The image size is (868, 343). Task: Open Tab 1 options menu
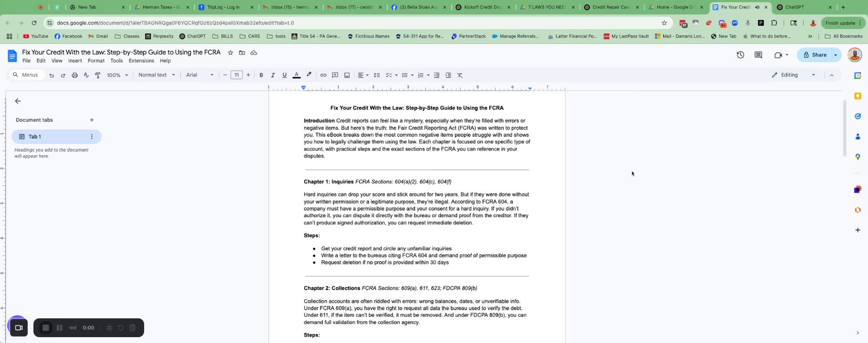(x=92, y=137)
